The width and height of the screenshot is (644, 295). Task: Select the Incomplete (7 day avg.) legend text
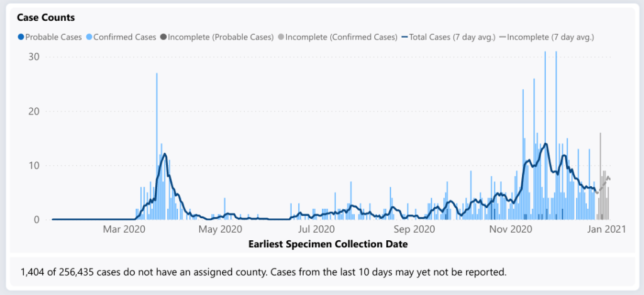550,37
